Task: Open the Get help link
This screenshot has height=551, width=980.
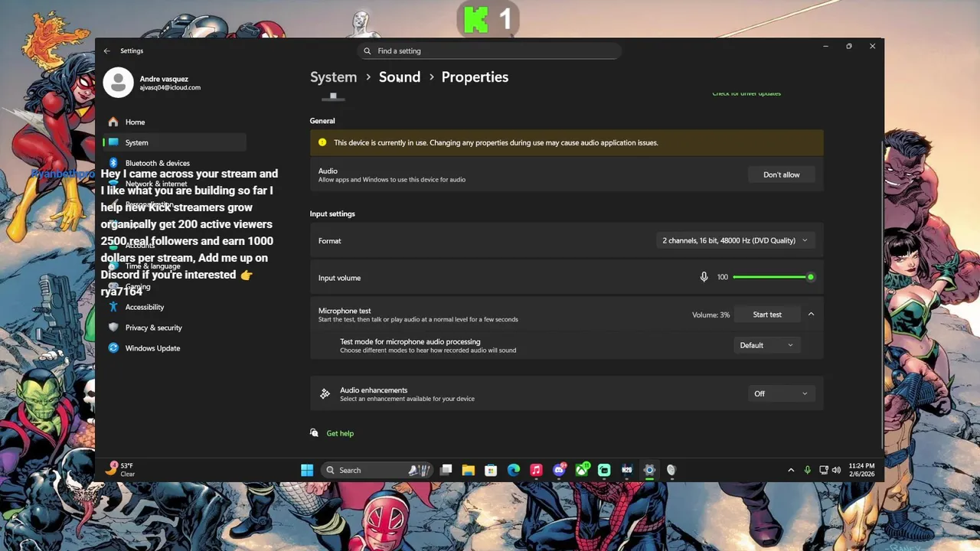Action: pyautogui.click(x=340, y=433)
